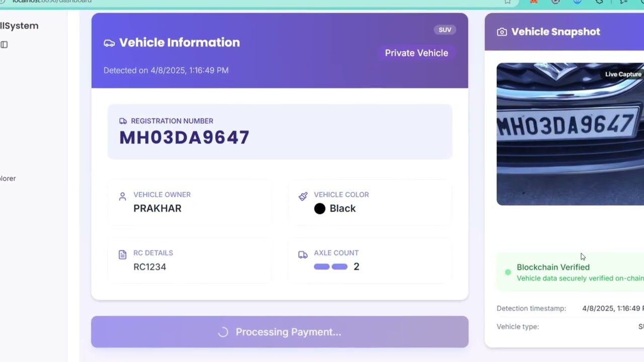
Task: Click the Private Vehicle badge
Action: coord(416,53)
